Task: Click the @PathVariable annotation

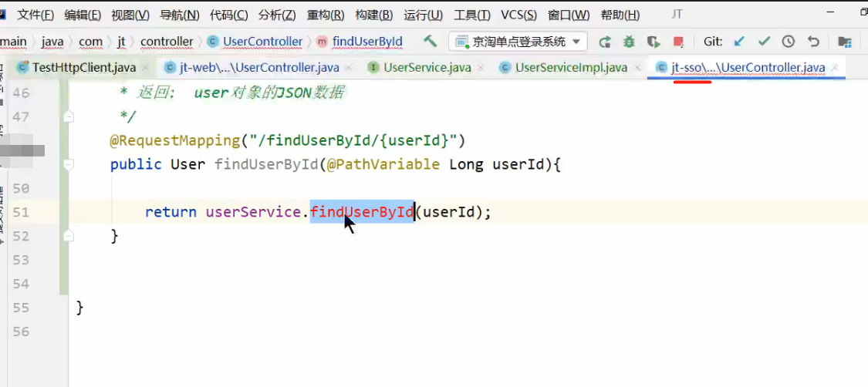Action: point(383,164)
